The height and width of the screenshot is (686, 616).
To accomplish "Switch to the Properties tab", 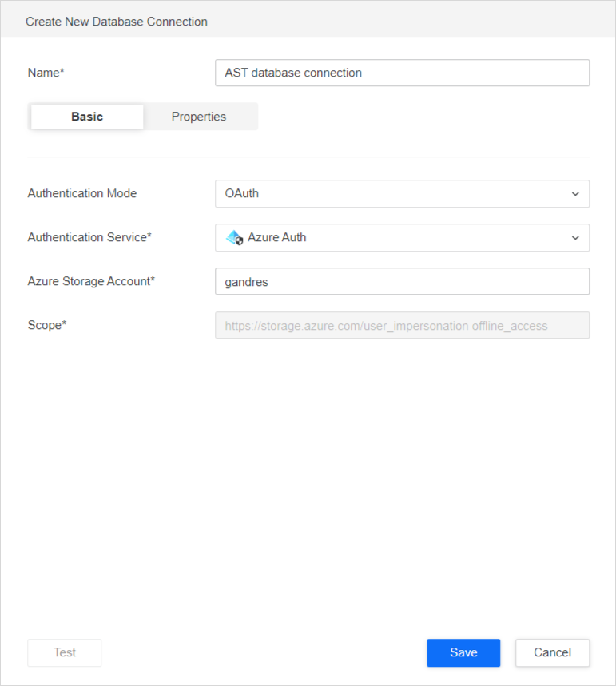I will coord(199,117).
